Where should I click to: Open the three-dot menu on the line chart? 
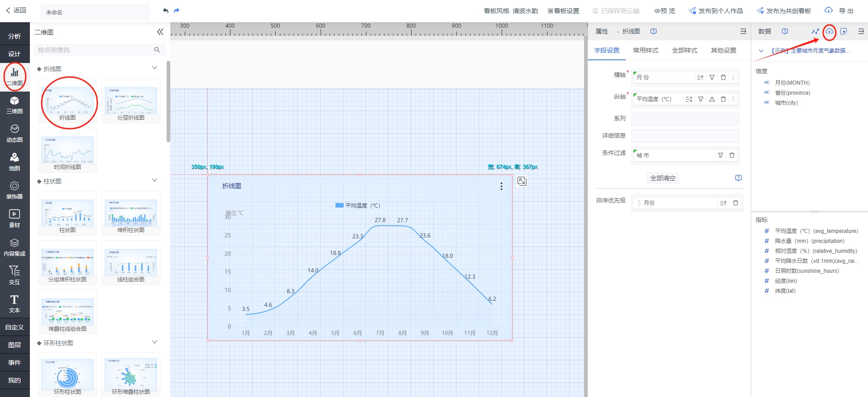click(x=501, y=186)
